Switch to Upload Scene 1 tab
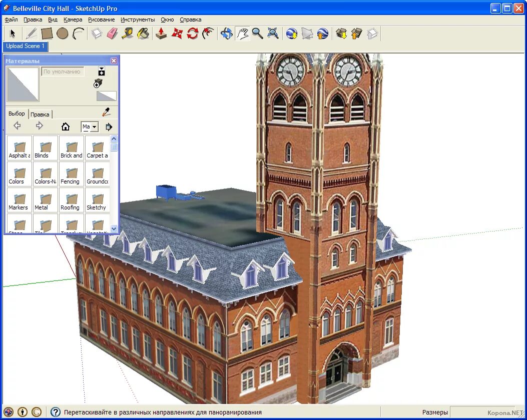The width and height of the screenshot is (527, 420). pos(26,46)
